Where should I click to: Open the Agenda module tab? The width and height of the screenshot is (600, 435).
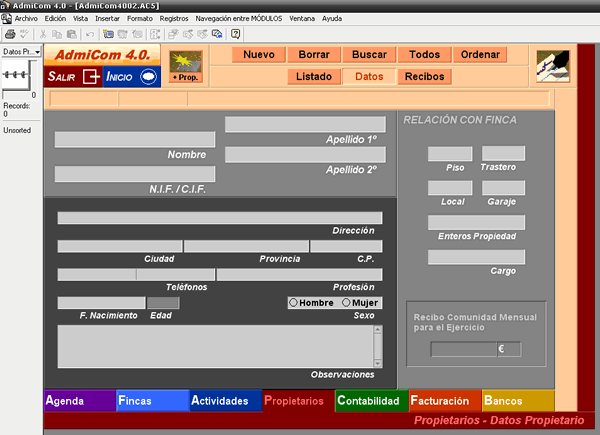80,401
